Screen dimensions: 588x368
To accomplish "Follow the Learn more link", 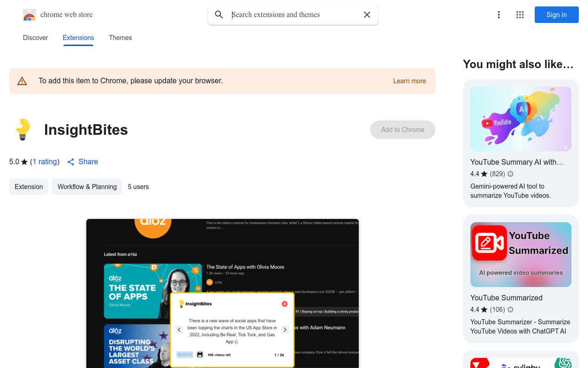I will pyautogui.click(x=409, y=81).
